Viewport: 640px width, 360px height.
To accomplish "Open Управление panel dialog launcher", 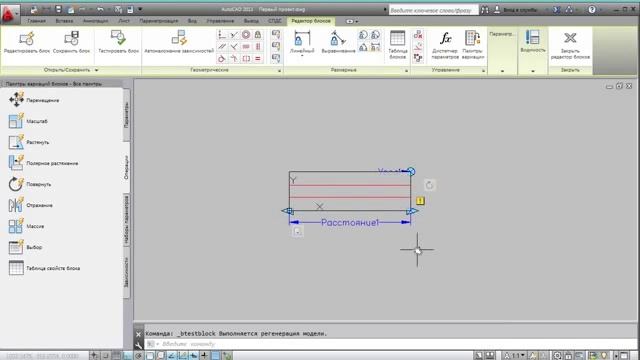I will [x=484, y=71].
